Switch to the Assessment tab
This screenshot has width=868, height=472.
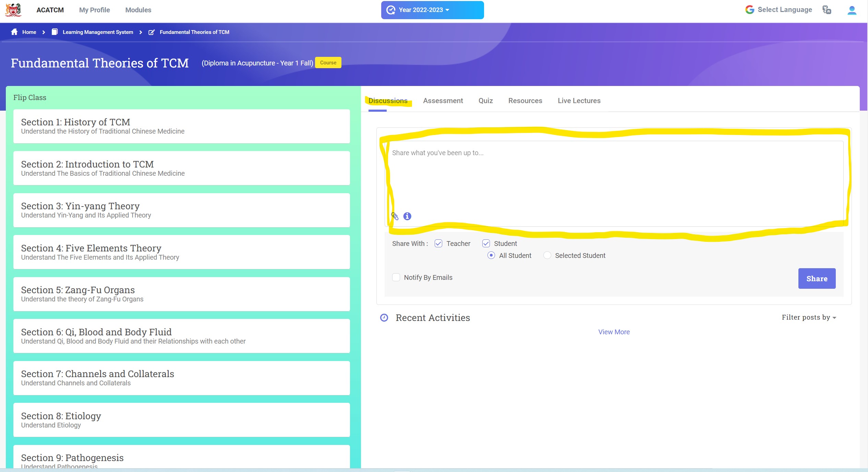(x=443, y=101)
